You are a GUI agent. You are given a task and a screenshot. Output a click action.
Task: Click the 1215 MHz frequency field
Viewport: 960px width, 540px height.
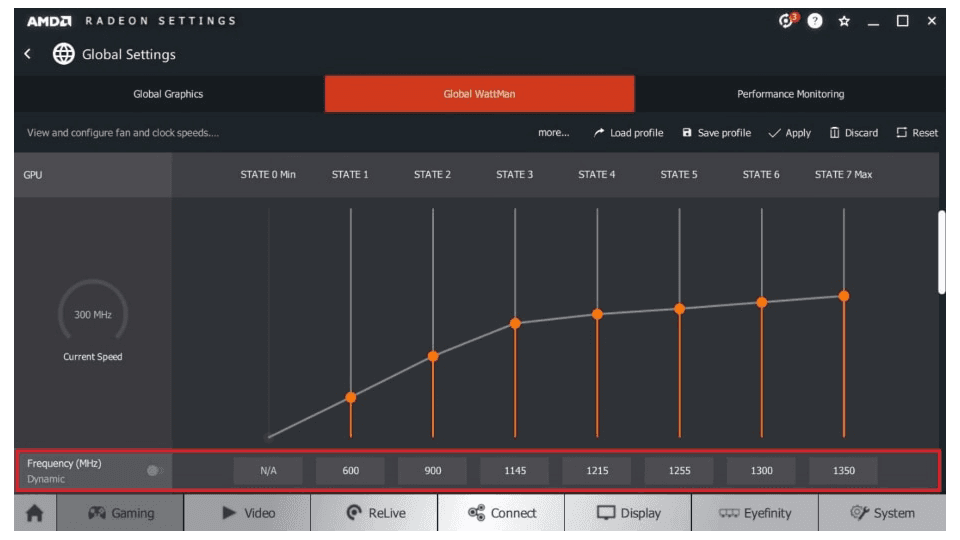(x=597, y=470)
